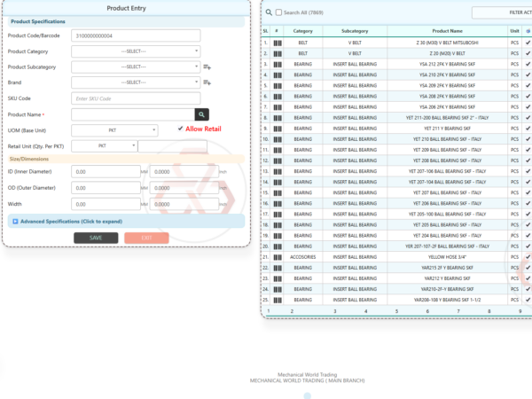The height and width of the screenshot is (399, 532).
Task: Open the Product Subcategory dropdown
Action: pyautogui.click(x=136, y=66)
